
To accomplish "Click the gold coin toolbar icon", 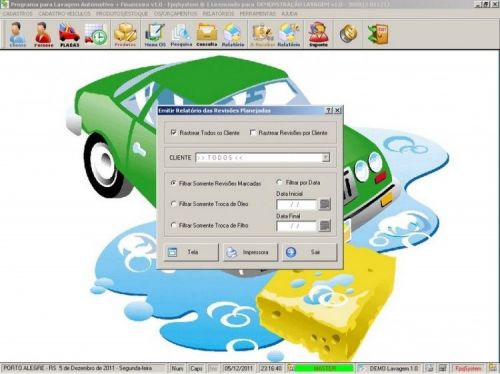I will click(348, 33).
